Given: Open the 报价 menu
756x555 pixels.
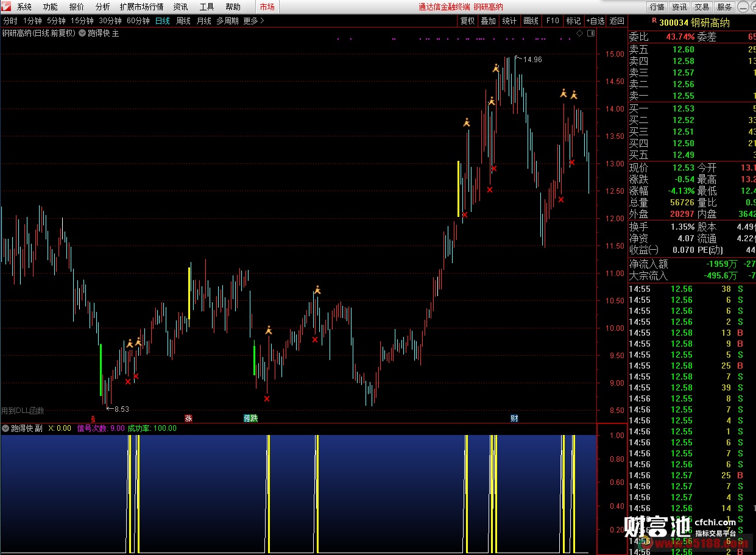Looking at the screenshot, I should point(77,7).
